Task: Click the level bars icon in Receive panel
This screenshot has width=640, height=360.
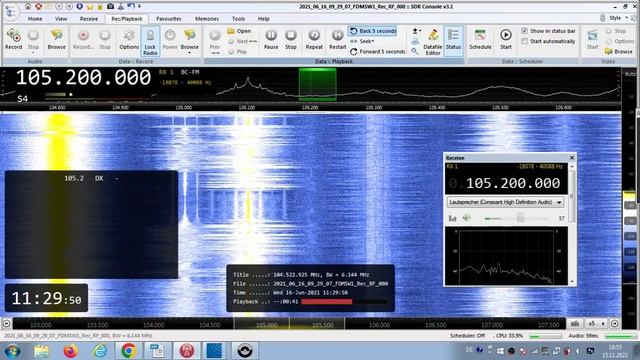Action: (452, 218)
